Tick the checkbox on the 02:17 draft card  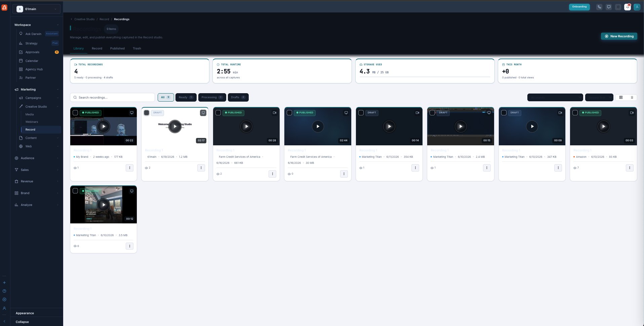[147, 113]
